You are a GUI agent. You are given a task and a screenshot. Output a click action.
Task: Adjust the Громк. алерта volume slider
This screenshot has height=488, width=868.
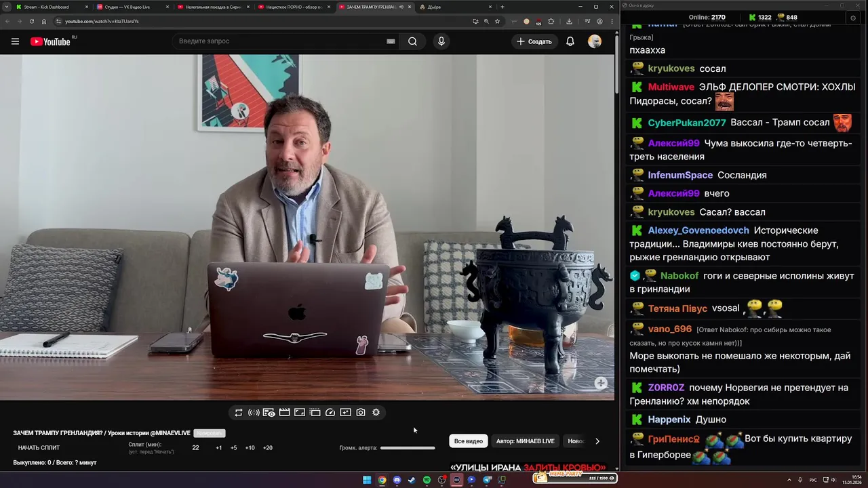point(408,448)
